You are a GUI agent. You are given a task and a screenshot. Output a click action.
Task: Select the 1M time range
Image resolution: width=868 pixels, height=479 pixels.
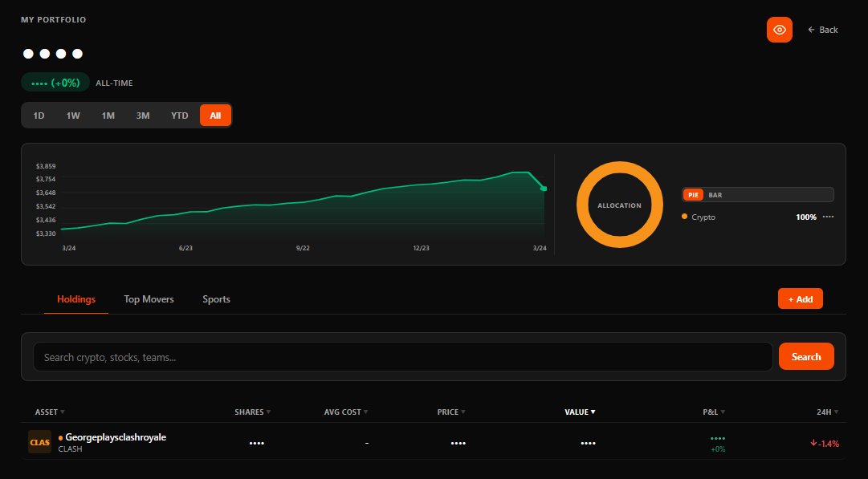108,116
